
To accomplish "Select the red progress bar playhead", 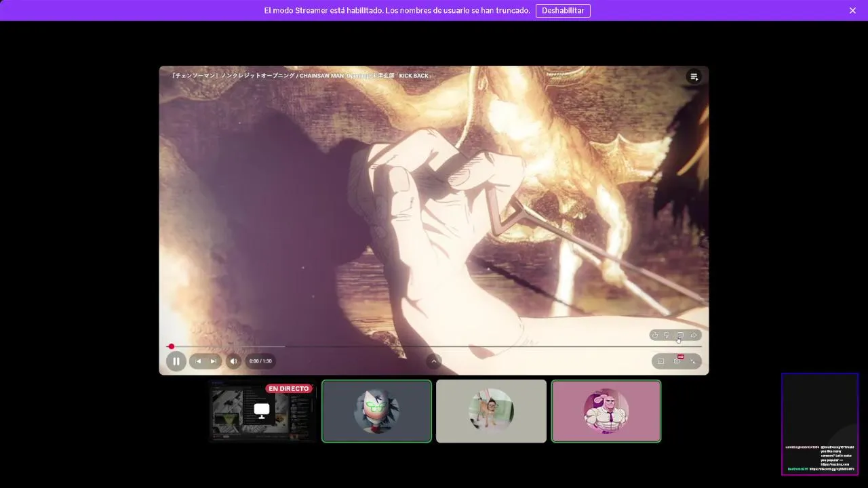I will pyautogui.click(x=171, y=346).
